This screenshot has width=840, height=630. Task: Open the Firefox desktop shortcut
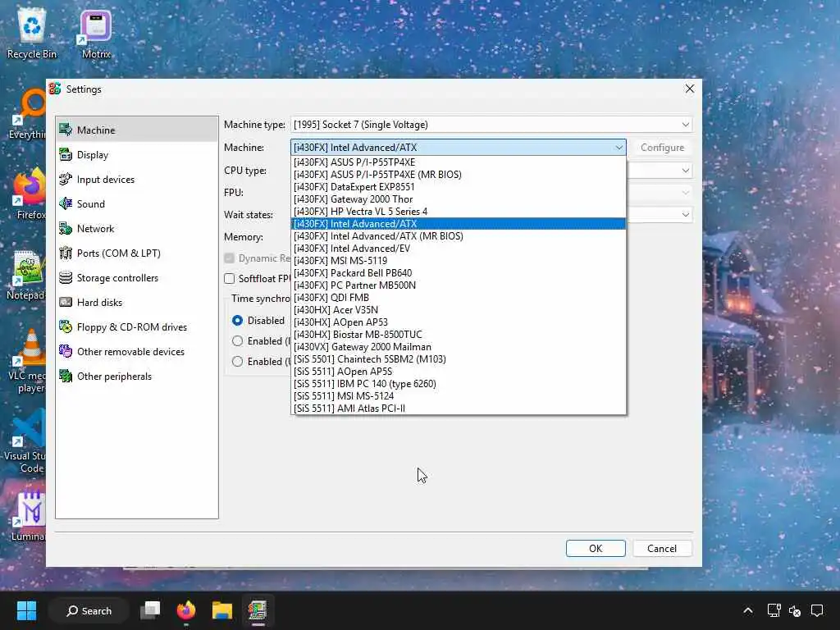click(29, 194)
